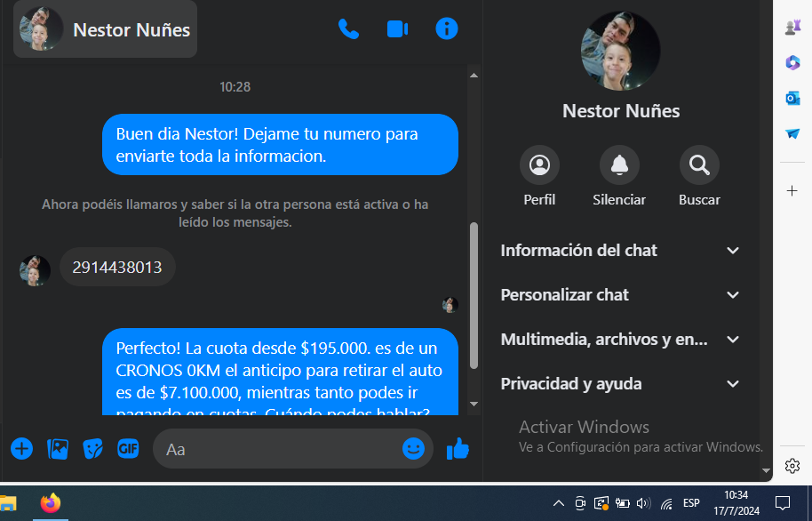Open more actions plus icon

(x=21, y=448)
